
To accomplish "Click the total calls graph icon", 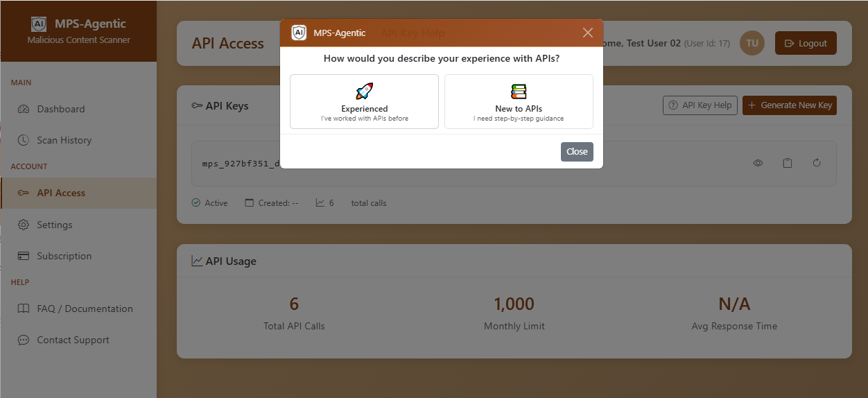I will (x=320, y=203).
